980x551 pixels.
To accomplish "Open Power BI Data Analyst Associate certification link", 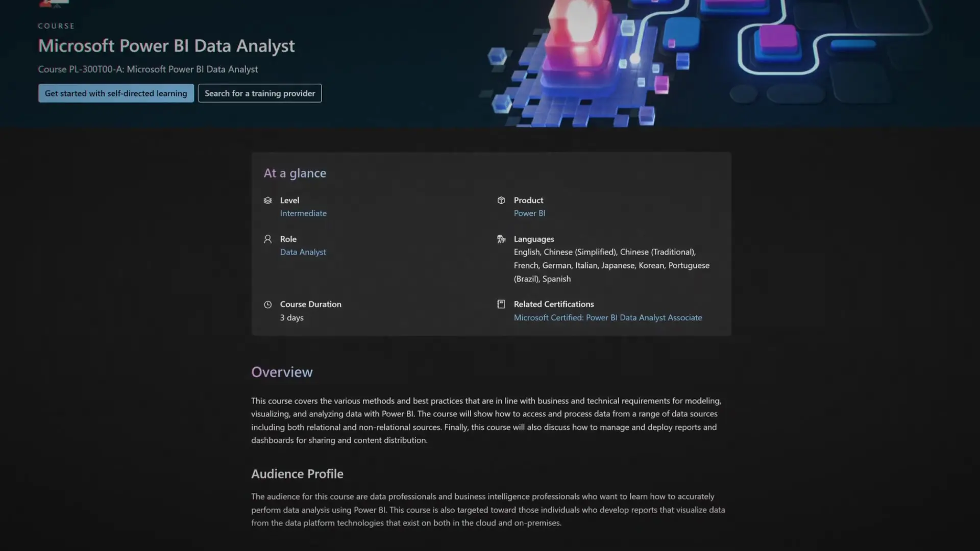I will [608, 317].
